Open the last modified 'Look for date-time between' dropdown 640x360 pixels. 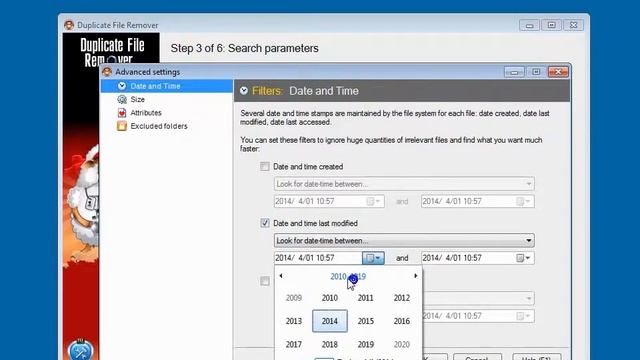404,240
